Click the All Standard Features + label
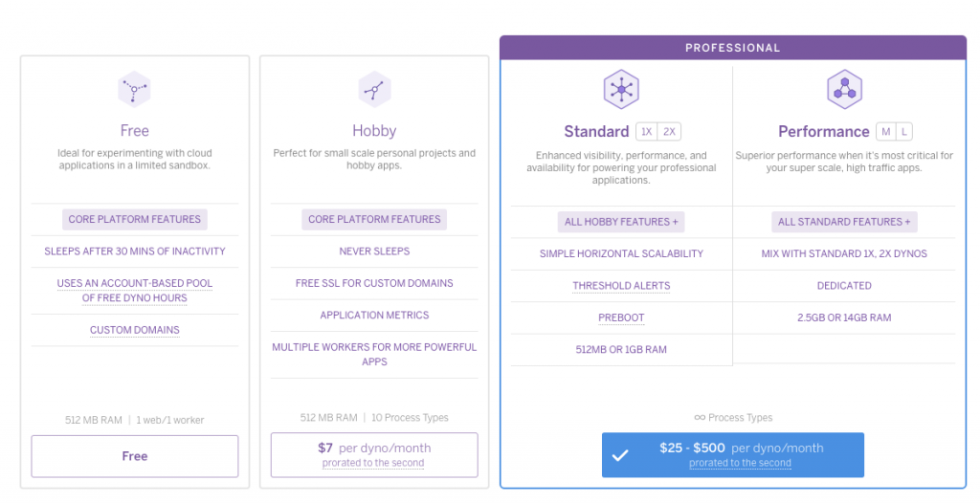 tap(844, 222)
